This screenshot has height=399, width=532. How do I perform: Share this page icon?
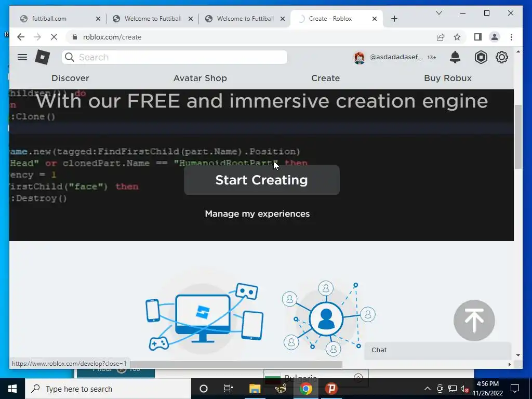tap(441, 37)
